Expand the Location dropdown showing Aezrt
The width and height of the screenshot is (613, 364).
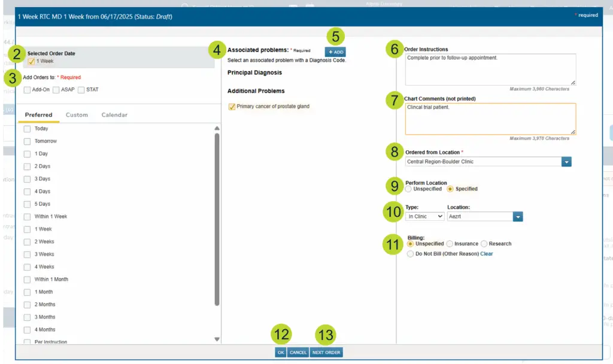[518, 217]
